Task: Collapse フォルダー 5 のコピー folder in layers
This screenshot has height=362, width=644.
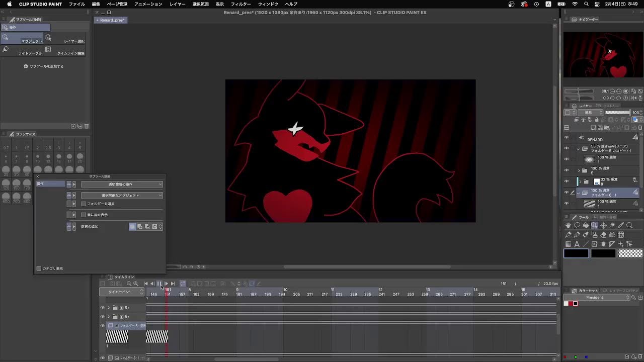Action: pyautogui.click(x=578, y=149)
